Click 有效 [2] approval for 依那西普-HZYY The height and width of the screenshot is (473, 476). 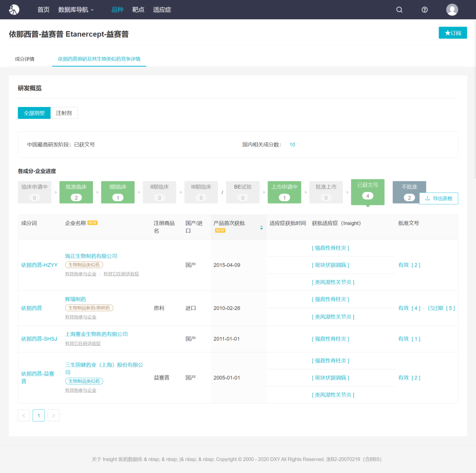pos(409,265)
